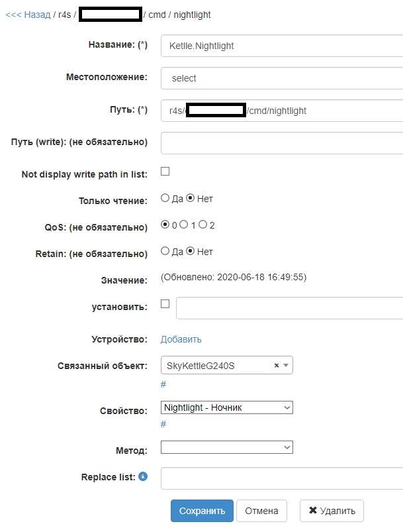Open the 'Местоположение' select field
This screenshot has width=403, height=532.
tap(282, 78)
